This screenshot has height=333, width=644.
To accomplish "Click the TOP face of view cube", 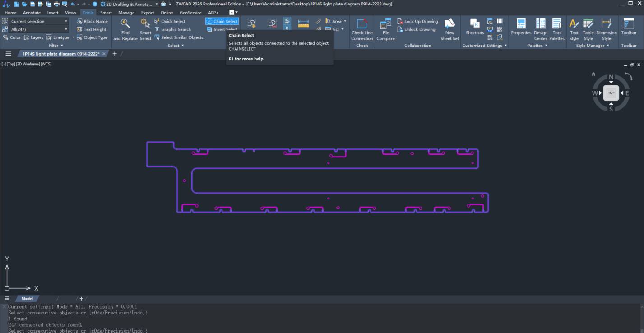I will [611, 93].
